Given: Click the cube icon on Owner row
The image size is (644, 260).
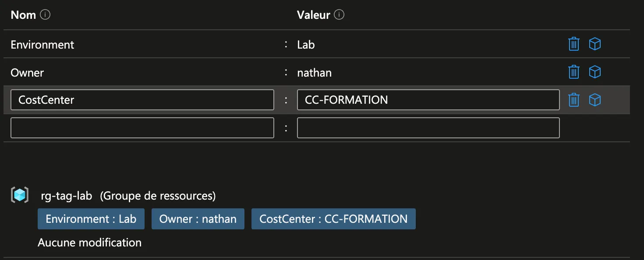Looking at the screenshot, I should (x=594, y=72).
